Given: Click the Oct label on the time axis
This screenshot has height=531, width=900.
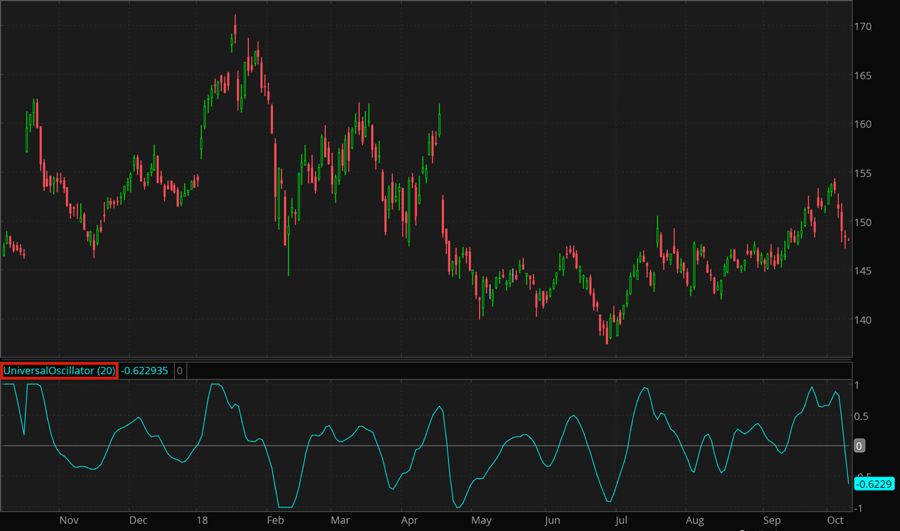Looking at the screenshot, I should pyautogui.click(x=835, y=521).
